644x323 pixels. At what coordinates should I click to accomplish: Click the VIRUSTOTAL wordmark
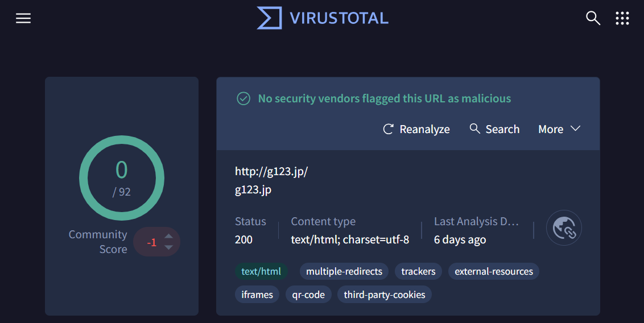coord(339,18)
